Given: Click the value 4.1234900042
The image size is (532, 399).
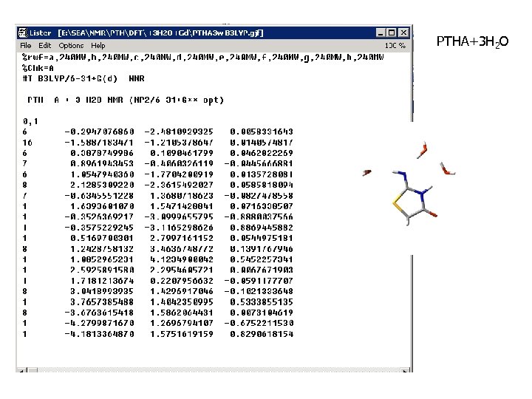Looking at the screenshot, I should pyautogui.click(x=182, y=259).
